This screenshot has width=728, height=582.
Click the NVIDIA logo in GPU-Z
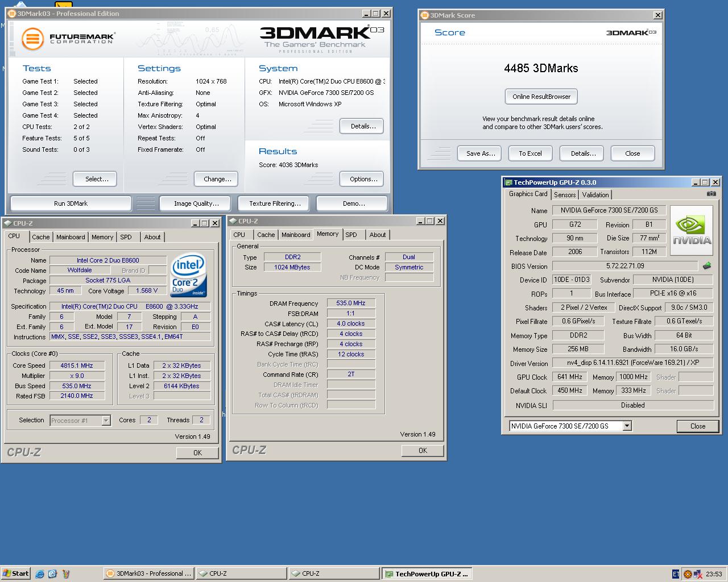tap(692, 229)
